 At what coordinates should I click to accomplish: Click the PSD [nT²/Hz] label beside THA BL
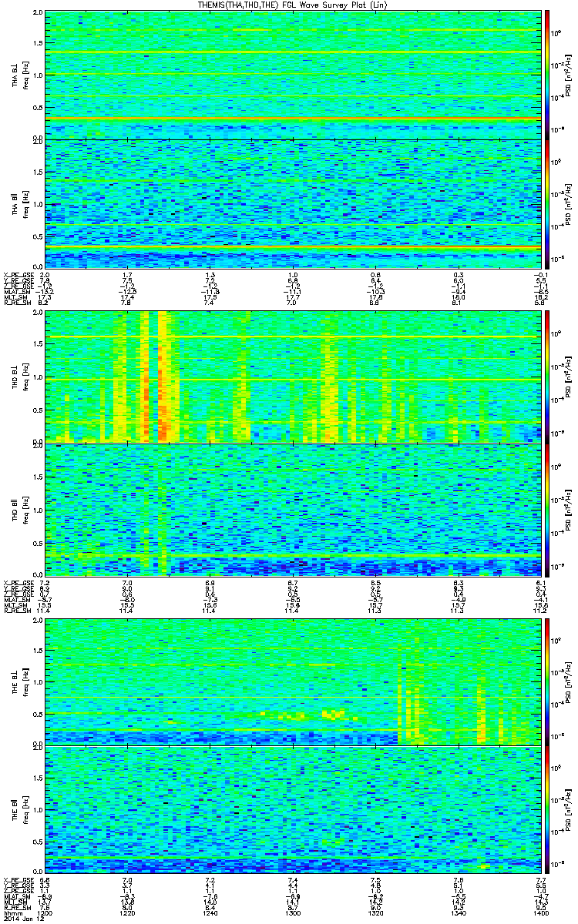[569, 75]
